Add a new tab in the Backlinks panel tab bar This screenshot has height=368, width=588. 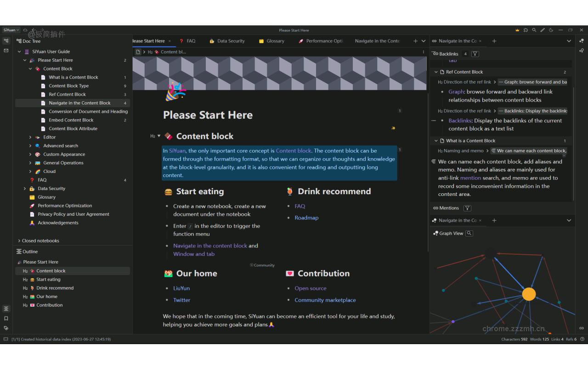[494, 41]
